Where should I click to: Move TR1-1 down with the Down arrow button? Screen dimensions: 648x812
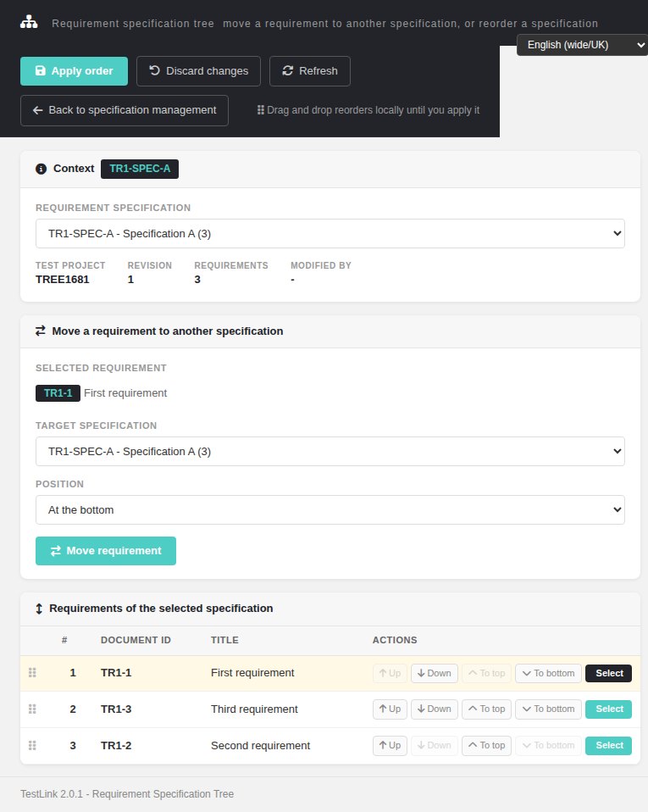(435, 673)
